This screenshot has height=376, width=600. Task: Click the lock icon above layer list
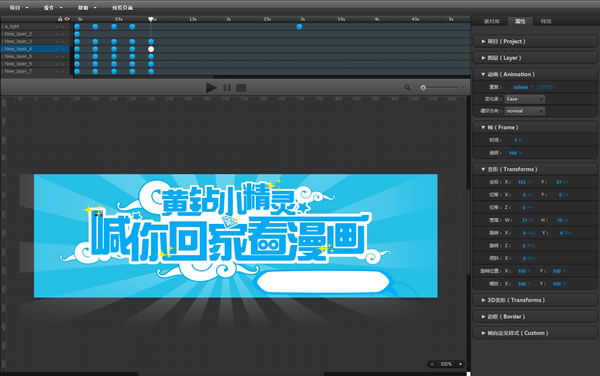click(60, 19)
